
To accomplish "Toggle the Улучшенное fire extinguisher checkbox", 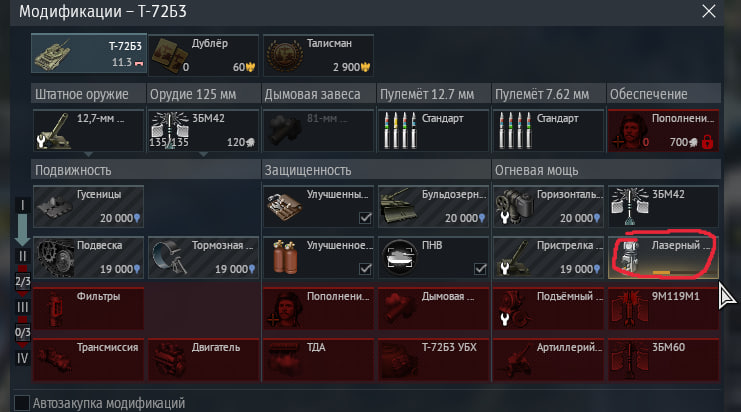I will (365, 269).
